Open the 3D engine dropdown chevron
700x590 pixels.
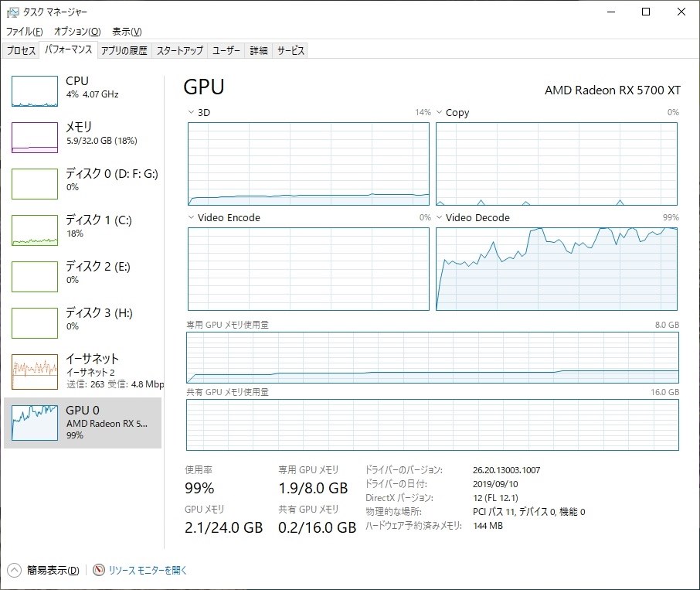[x=192, y=112]
